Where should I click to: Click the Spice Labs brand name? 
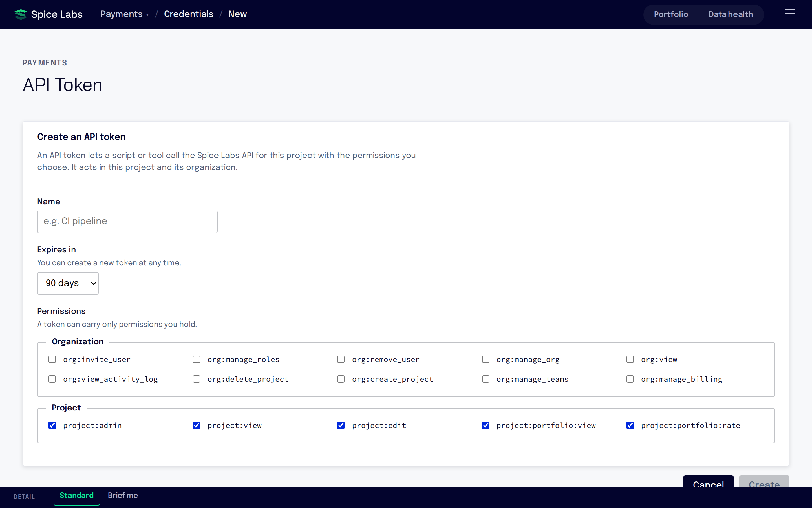pyautogui.click(x=57, y=14)
